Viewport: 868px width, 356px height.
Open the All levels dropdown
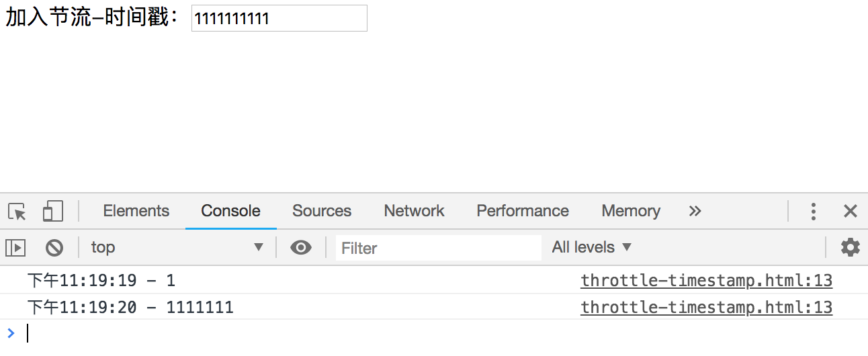592,247
